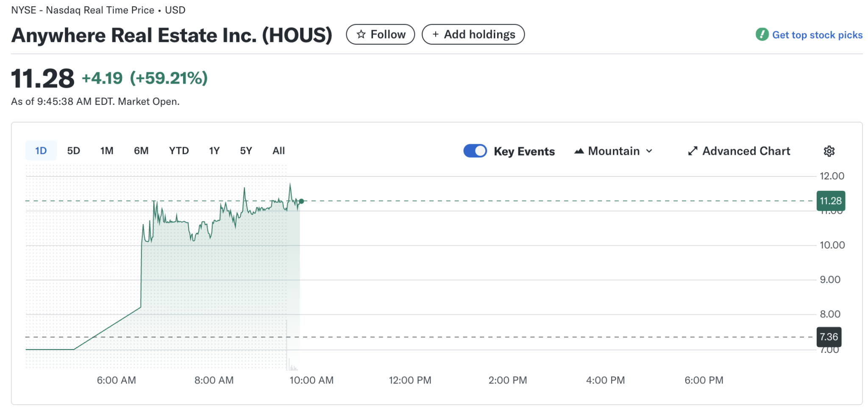This screenshot has width=868, height=411.
Task: Click the Follow button
Action: [x=380, y=34]
